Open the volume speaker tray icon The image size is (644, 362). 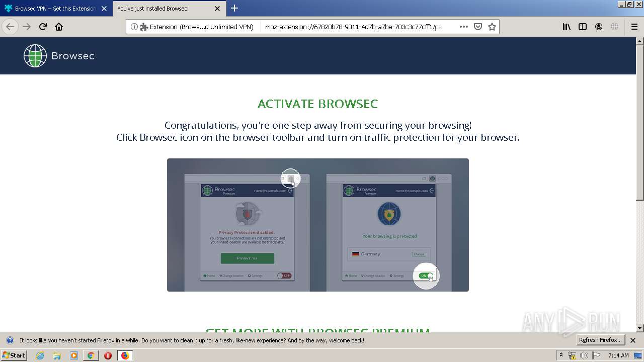click(584, 355)
